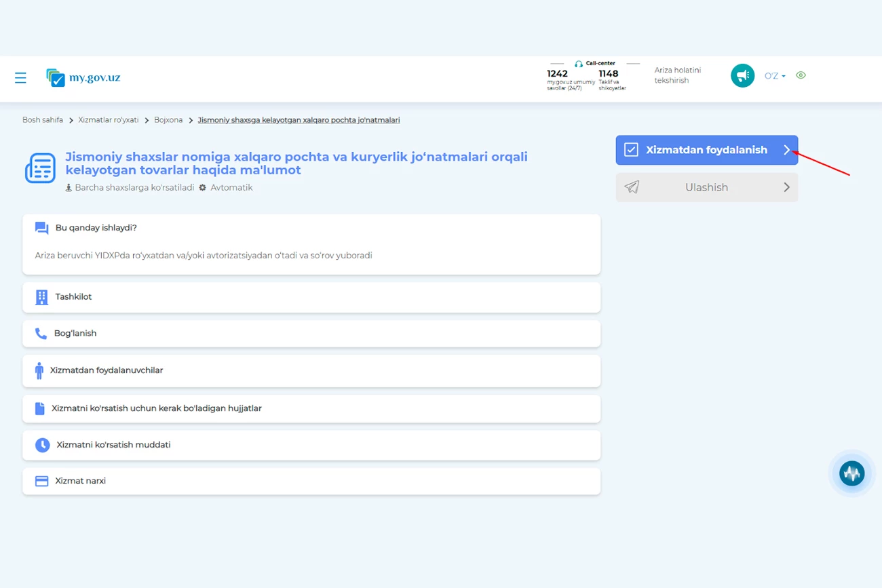
Task: Open Bojxona breadcrumb
Action: pos(168,120)
